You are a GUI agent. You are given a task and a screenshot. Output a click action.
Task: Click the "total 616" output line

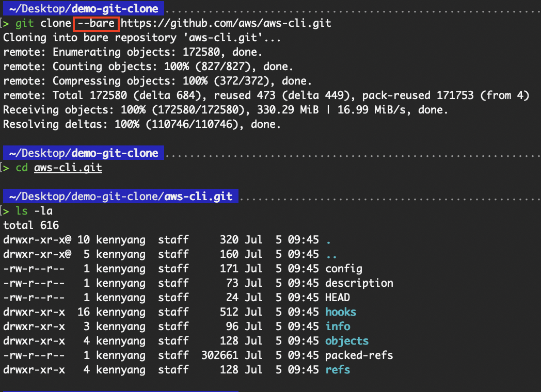coord(31,225)
